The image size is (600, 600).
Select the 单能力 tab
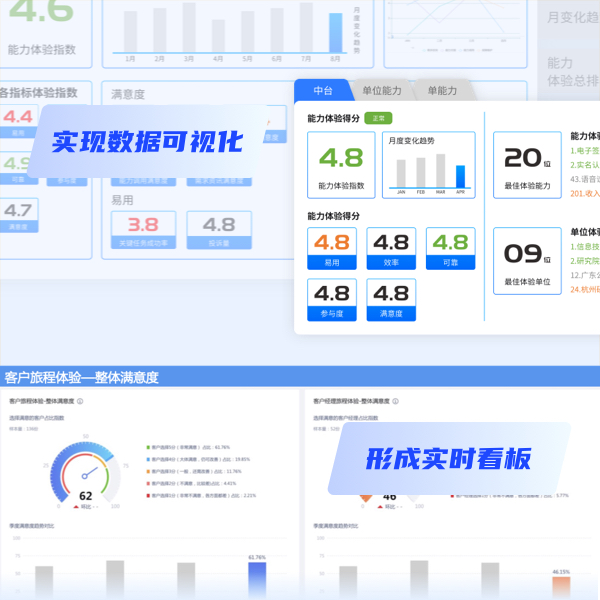(x=442, y=91)
